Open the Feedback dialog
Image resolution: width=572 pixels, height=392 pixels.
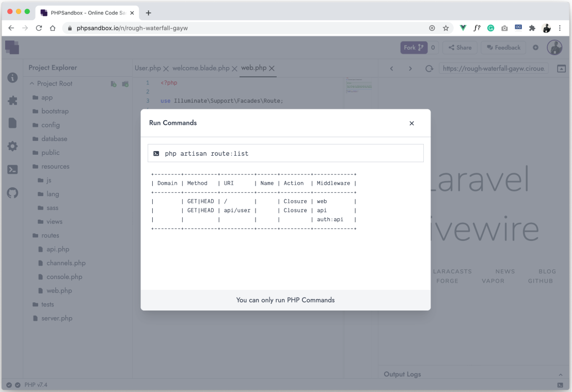(x=503, y=47)
